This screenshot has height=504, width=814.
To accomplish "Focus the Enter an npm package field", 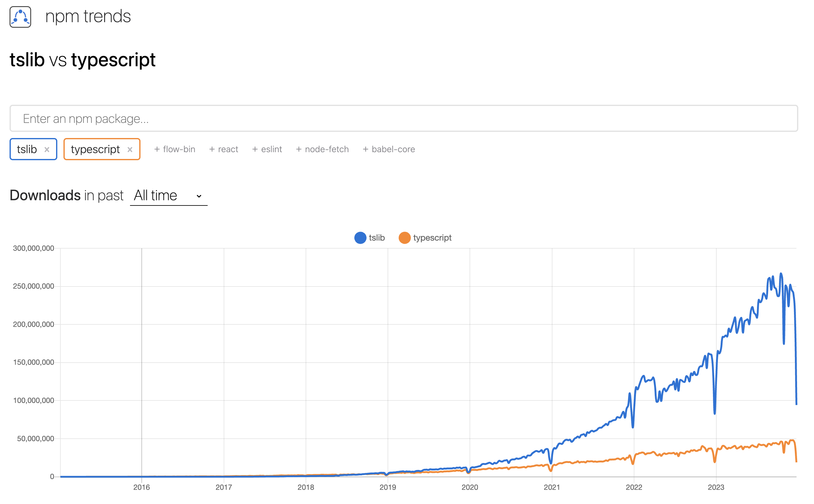I will [x=403, y=119].
